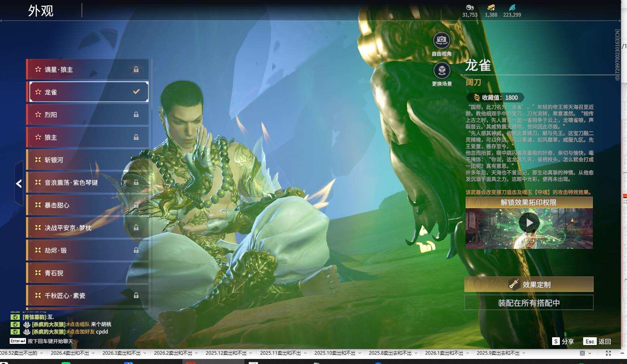The height and width of the screenshot is (364, 627).
Task: Play the skin effect preview video
Action: tap(529, 223)
